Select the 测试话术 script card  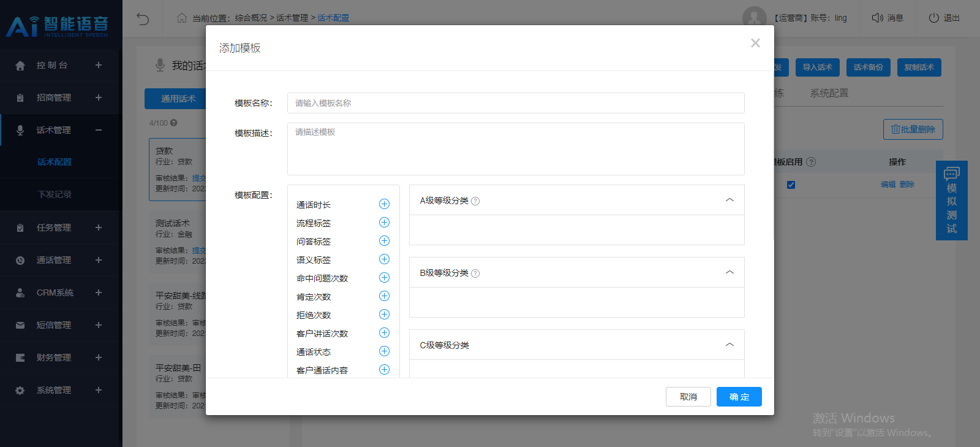pyautogui.click(x=178, y=242)
